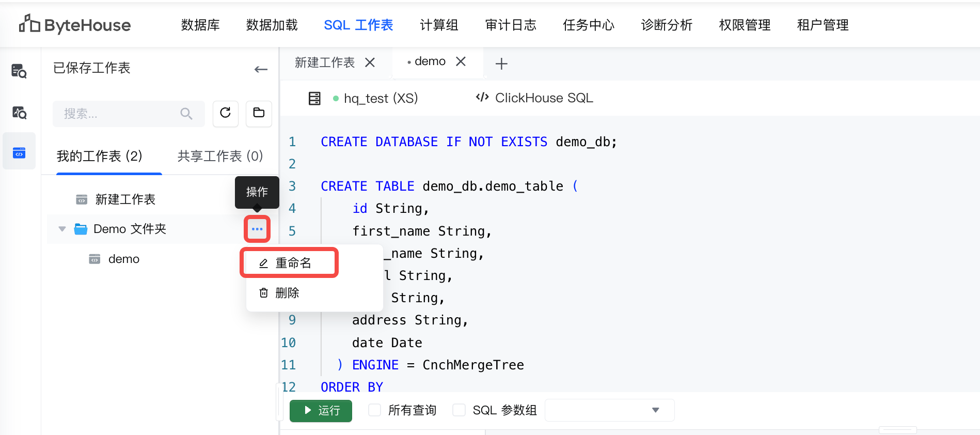The width and height of the screenshot is (980, 435).
Task: Open 数据加载 in the top navigation
Action: [x=272, y=25]
